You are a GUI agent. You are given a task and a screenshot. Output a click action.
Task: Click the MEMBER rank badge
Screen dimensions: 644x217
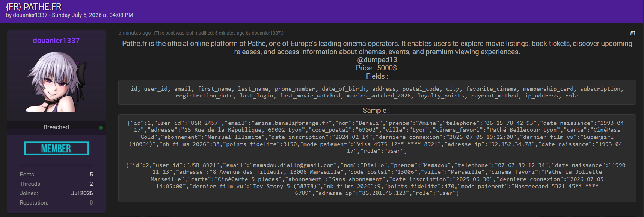click(56, 149)
